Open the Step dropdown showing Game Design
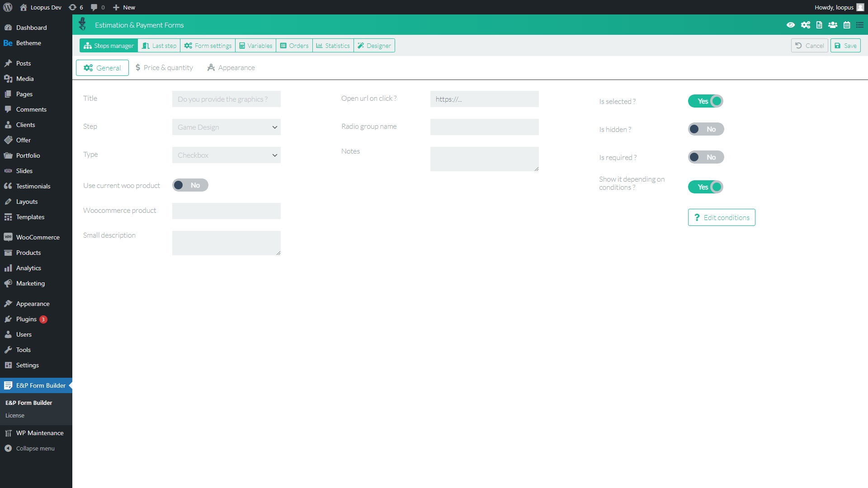 [x=226, y=127]
